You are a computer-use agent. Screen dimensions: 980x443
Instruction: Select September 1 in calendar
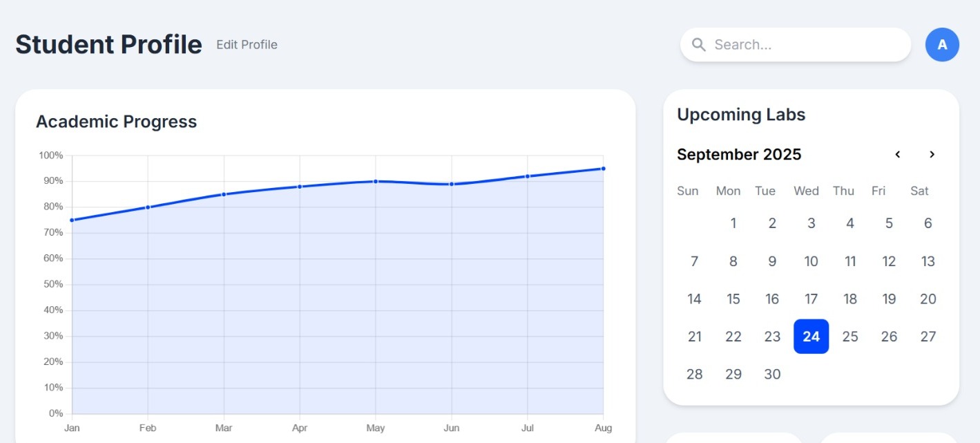coord(733,223)
